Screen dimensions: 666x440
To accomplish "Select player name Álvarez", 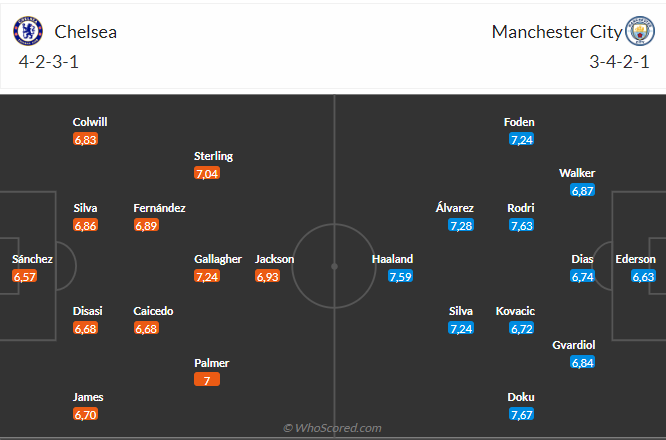I will click(x=455, y=208).
